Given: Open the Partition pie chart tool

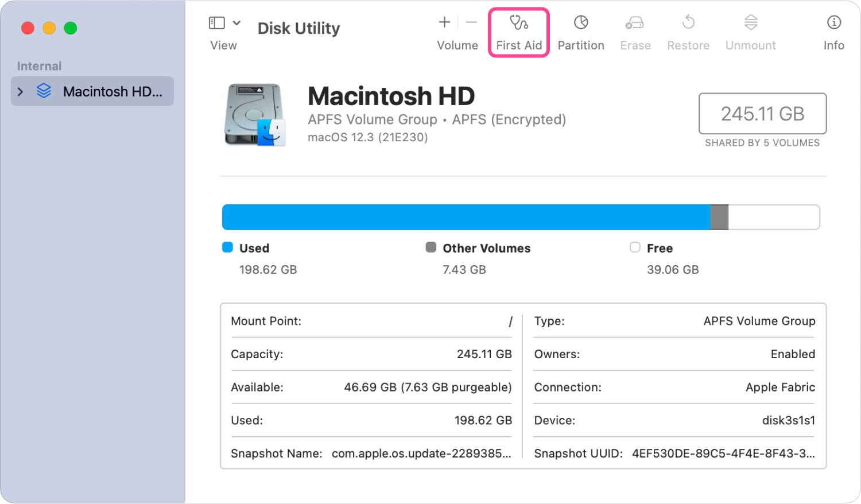Looking at the screenshot, I should (581, 22).
